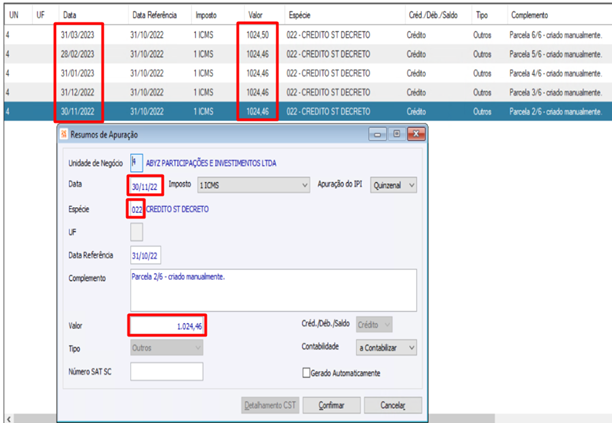The height and width of the screenshot is (423, 612).
Task: Click the empty UF field in dialog
Action: click(136, 232)
